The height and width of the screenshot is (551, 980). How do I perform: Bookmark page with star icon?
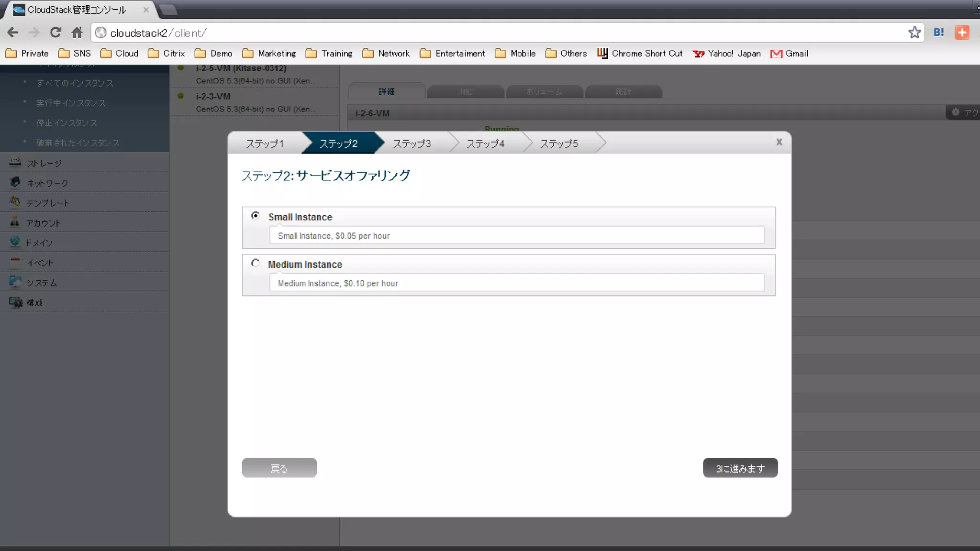click(x=914, y=33)
